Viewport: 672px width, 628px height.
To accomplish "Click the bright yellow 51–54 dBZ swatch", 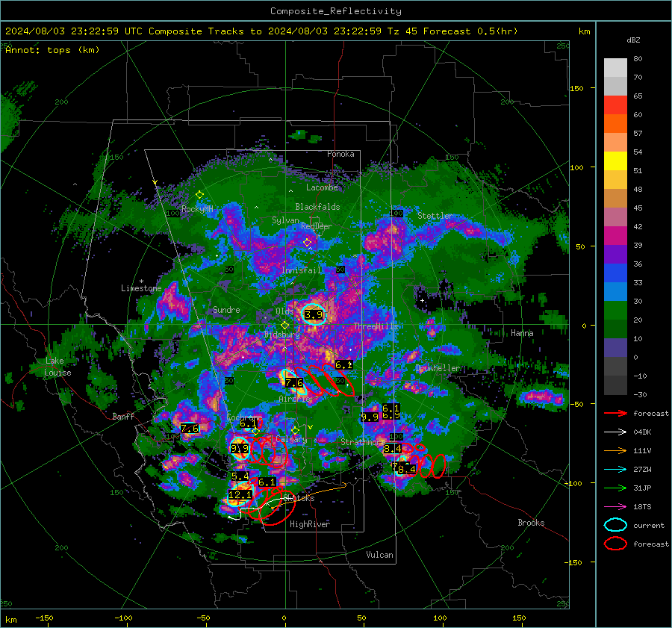I will 615,161.
